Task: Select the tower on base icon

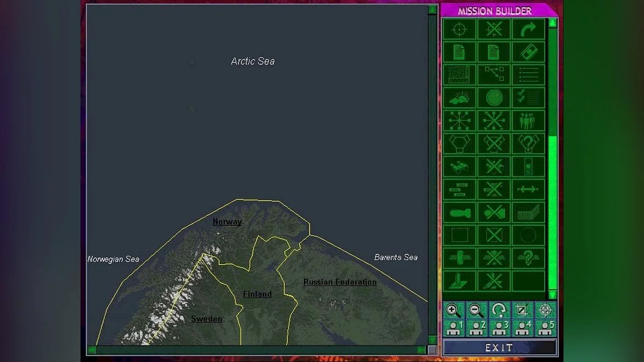Action: pos(459,281)
